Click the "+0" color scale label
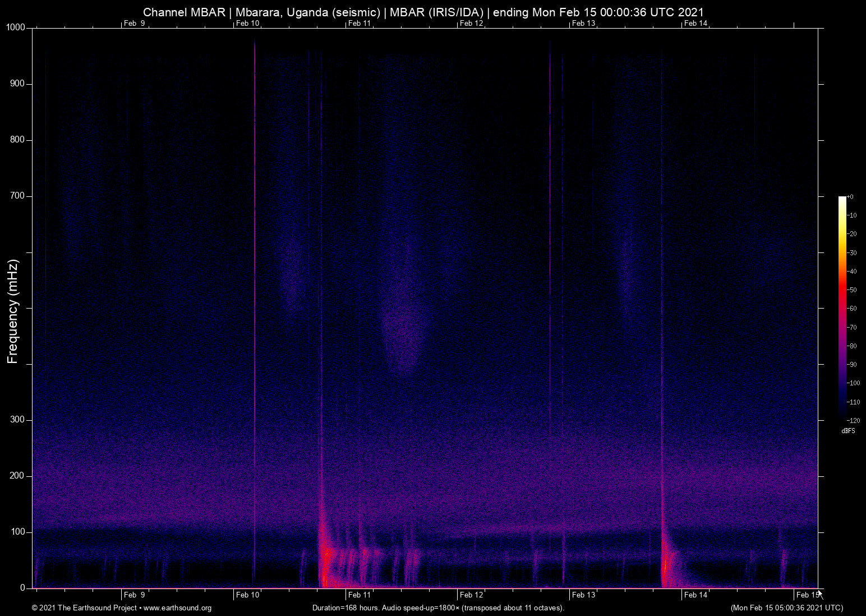The width and height of the screenshot is (866, 616). [x=850, y=197]
